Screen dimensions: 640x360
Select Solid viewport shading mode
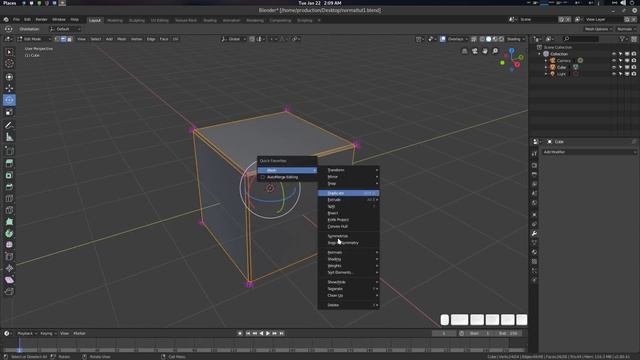[489, 39]
